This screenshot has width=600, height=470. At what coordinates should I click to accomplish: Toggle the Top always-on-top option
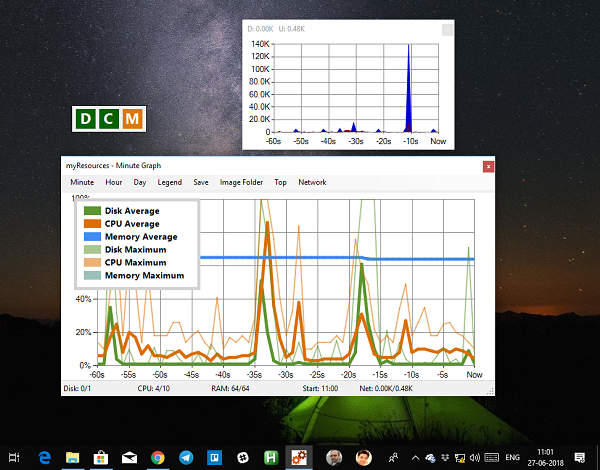coord(281,183)
